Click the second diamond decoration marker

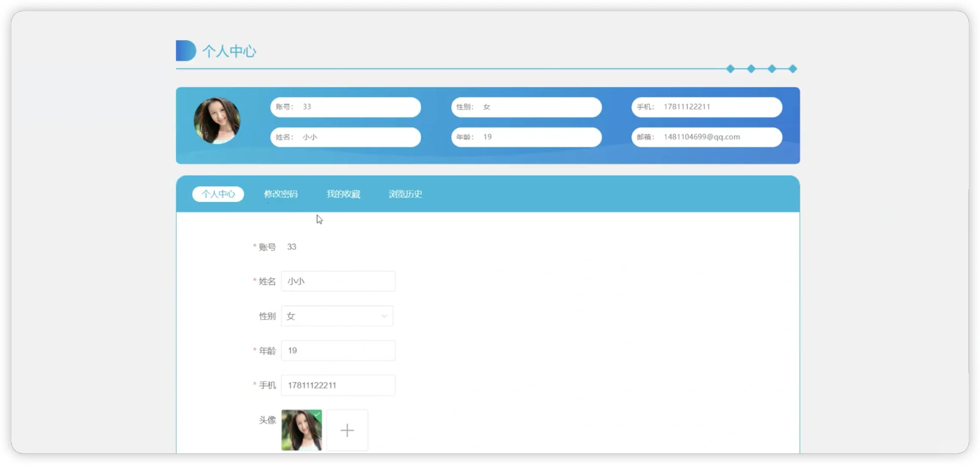[x=751, y=69]
